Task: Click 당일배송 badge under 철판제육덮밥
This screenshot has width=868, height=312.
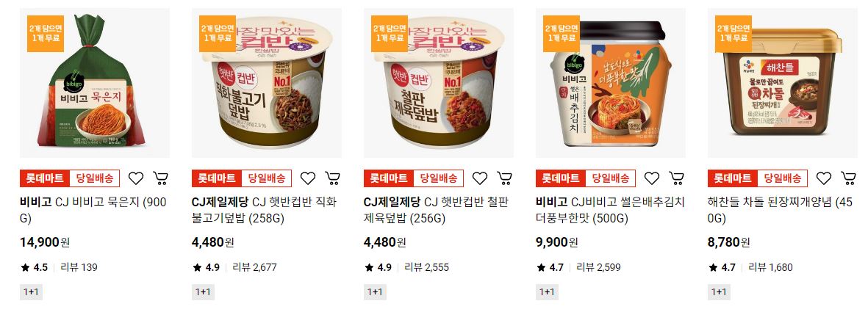Action: click(x=439, y=178)
